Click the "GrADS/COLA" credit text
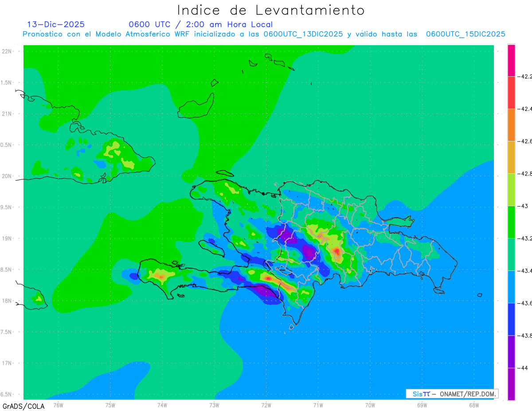Image resolution: width=532 pixels, height=411 pixels. point(23,406)
